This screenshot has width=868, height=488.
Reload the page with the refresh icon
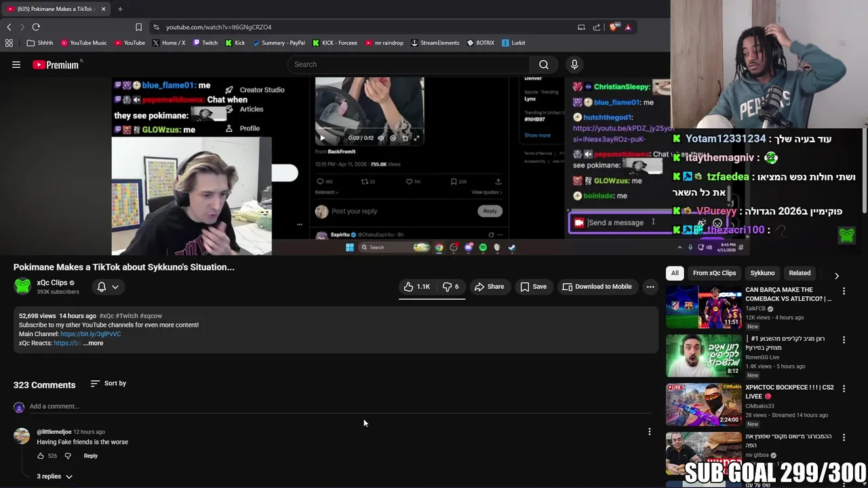36,27
